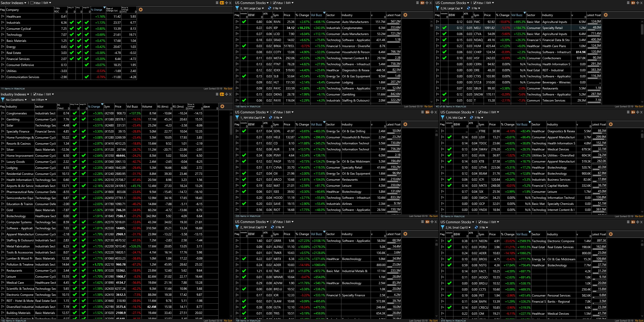Click the blue sort triangle on the Vol Buzz column header
The height and width of the screenshot is (322, 644).
[x=324, y=13]
